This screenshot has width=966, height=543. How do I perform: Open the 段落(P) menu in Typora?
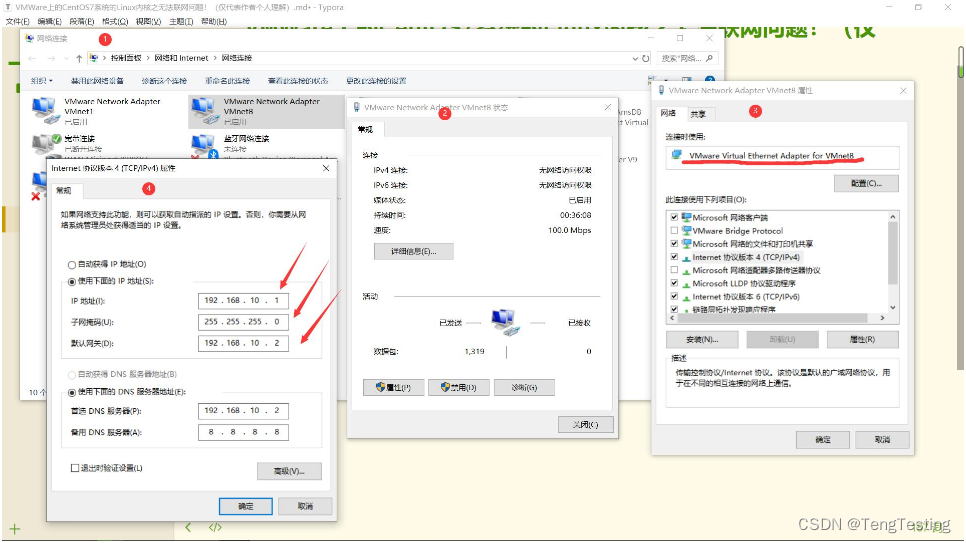tap(81, 22)
